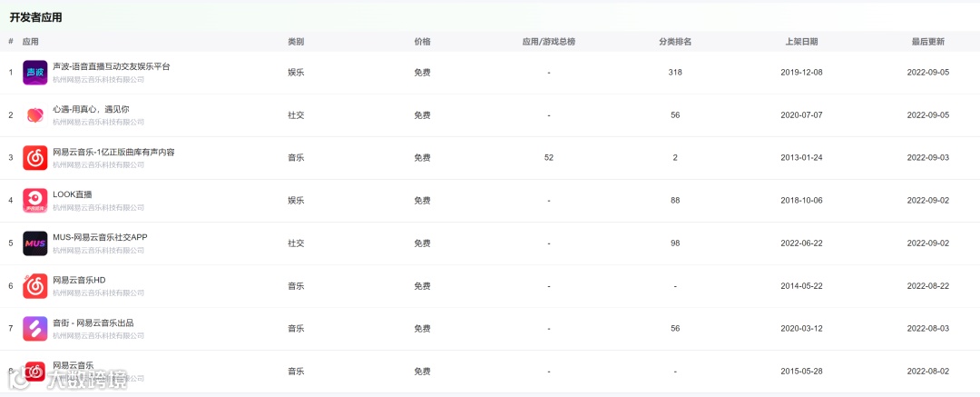The image size is (980, 397).
Task: Select the 价格 column header
Action: 423,42
